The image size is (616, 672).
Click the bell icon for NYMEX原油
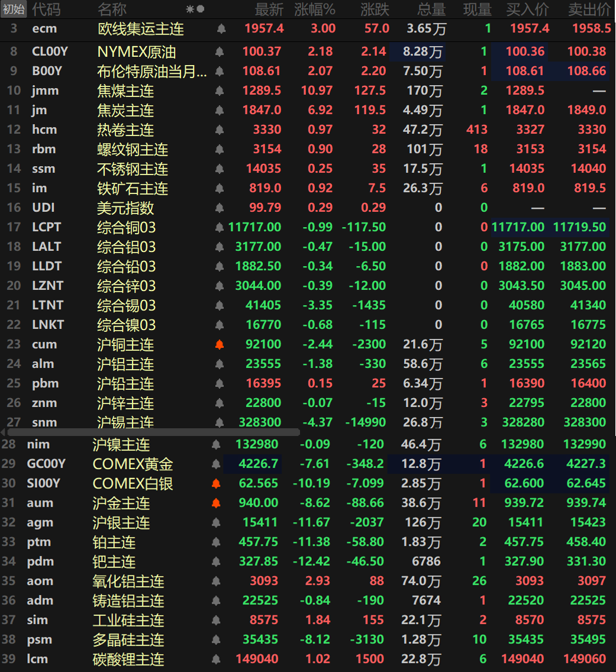(220, 52)
